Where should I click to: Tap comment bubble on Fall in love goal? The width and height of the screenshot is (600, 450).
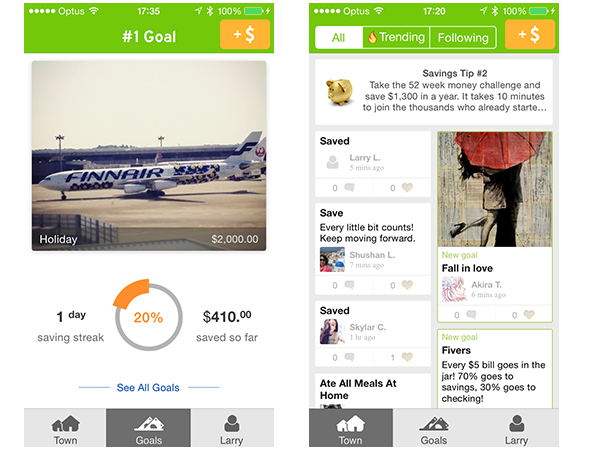pyautogui.click(x=471, y=315)
